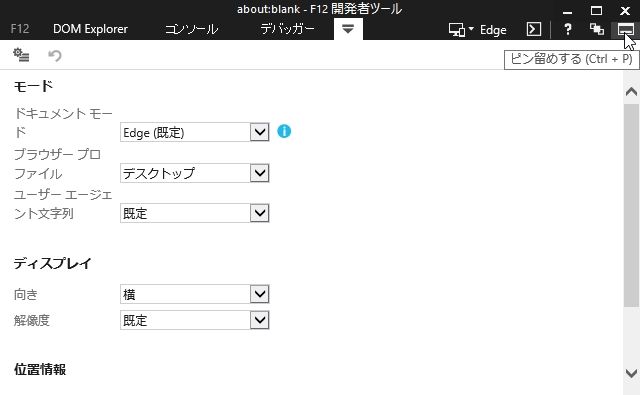
Task: Close the F12 developer tools window
Action: (x=625, y=11)
